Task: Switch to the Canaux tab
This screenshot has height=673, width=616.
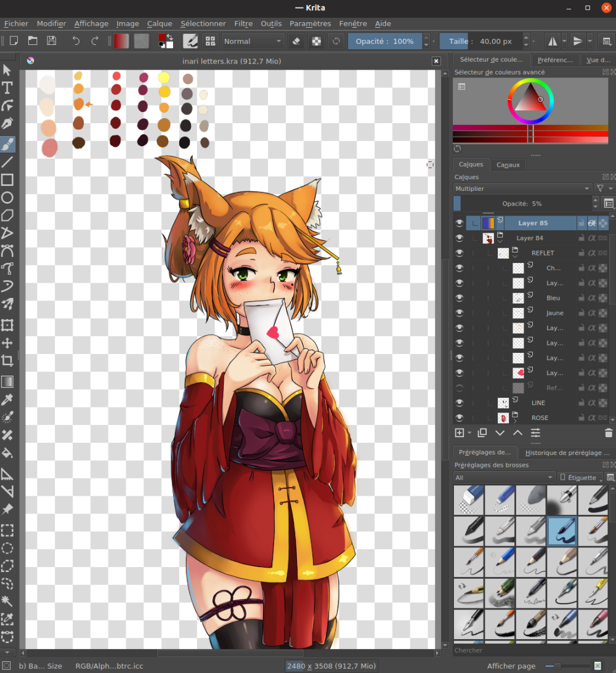Action: pyautogui.click(x=508, y=165)
